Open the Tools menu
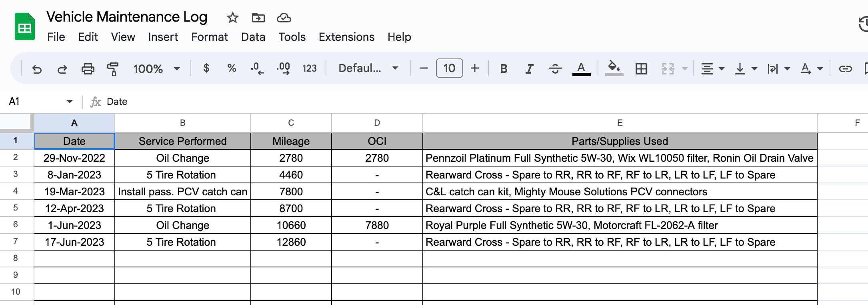Viewport: 868px width, 305px height. click(x=292, y=37)
